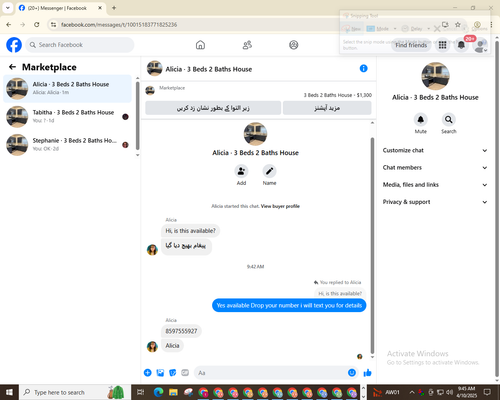Open Windows Start menu
The width and height of the screenshot is (500, 400).
pos(9,392)
